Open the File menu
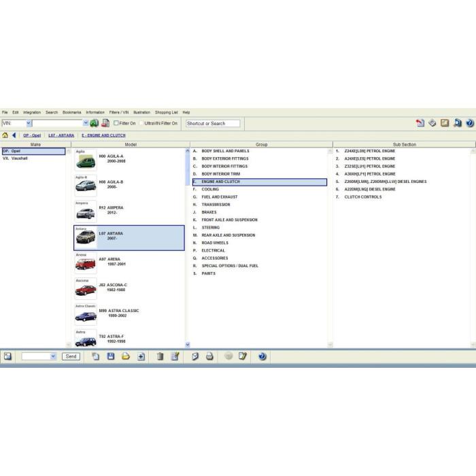Screen dimensions: 476x476 [x=5, y=112]
